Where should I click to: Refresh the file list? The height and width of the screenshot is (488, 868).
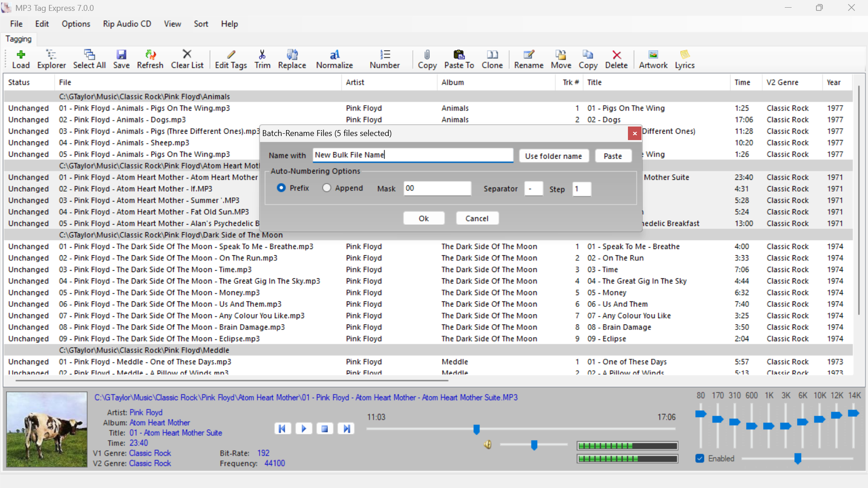click(x=150, y=59)
